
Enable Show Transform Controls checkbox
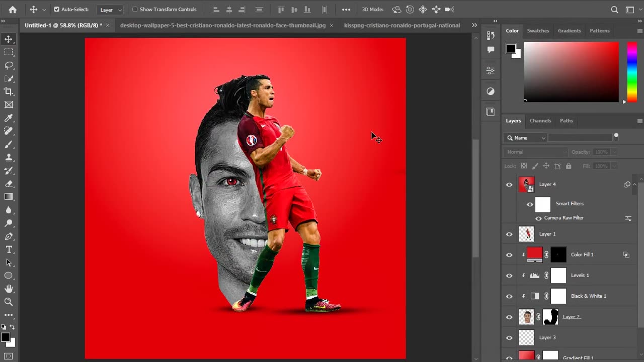coord(135,10)
